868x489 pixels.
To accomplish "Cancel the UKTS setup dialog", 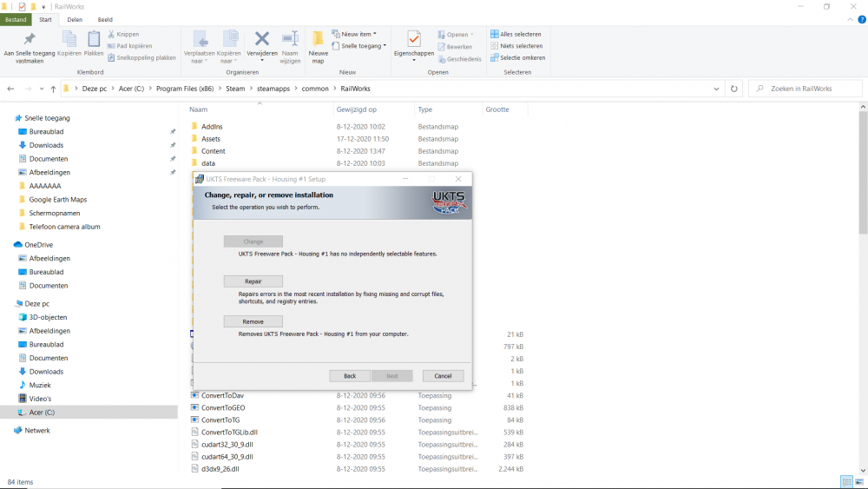I will (443, 376).
